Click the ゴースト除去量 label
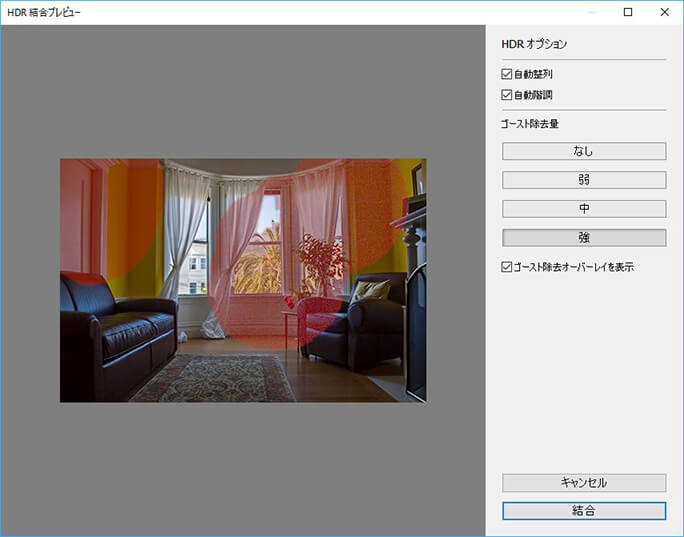The image size is (684, 537). coord(530,124)
